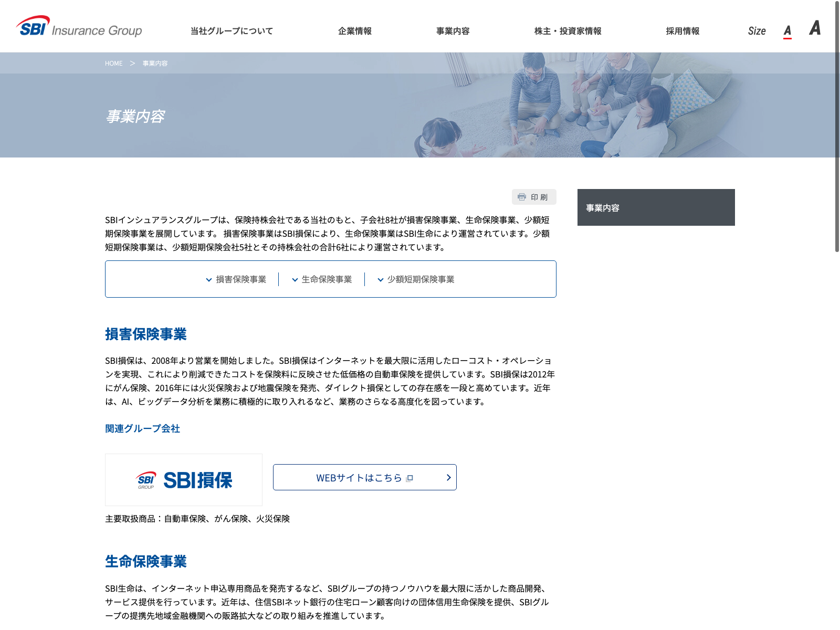Click chevron beside 損害保険事業 anchor
Image resolution: width=840 pixels, height=630 pixels.
tap(209, 280)
